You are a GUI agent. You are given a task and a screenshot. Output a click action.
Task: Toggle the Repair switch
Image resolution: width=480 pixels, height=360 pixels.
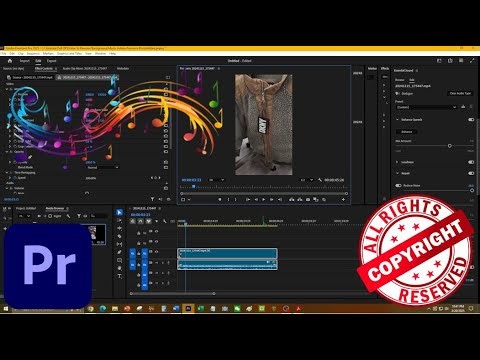coord(471,173)
